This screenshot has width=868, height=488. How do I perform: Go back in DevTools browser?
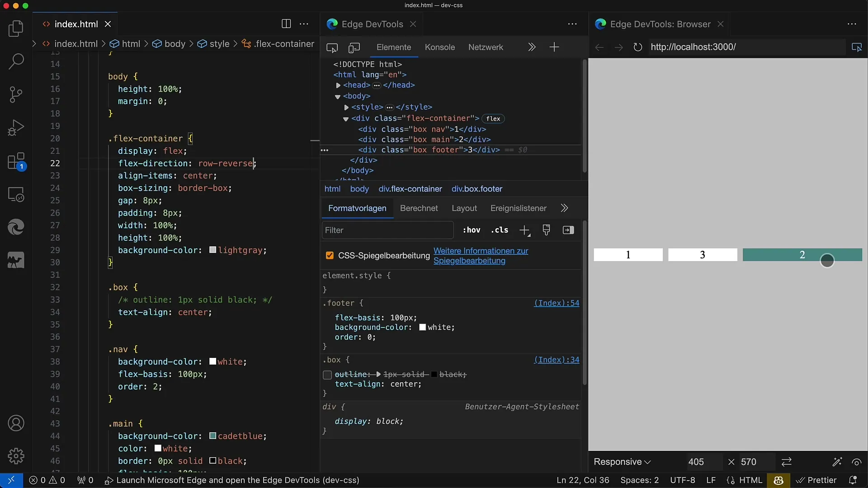599,47
